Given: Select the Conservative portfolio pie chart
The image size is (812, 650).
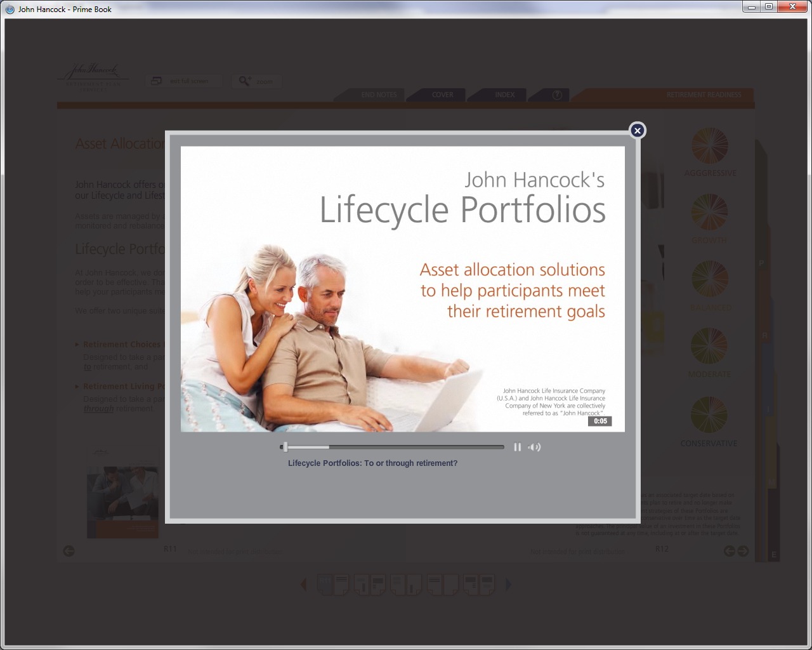Looking at the screenshot, I should point(709,414).
